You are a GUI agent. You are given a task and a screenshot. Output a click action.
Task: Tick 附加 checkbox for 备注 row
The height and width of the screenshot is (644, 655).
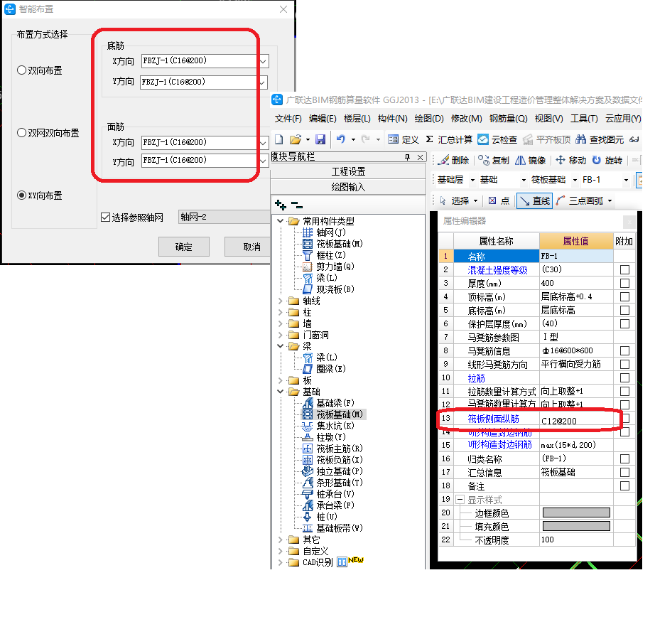[x=624, y=485]
